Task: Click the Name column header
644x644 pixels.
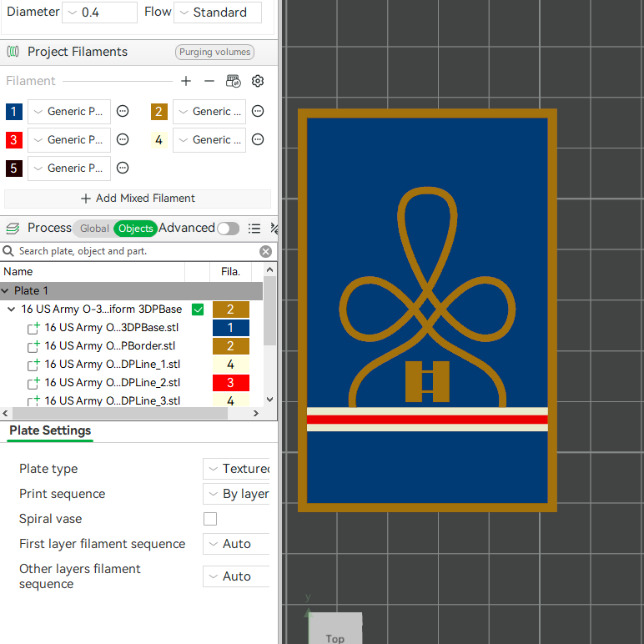Action: point(93,271)
